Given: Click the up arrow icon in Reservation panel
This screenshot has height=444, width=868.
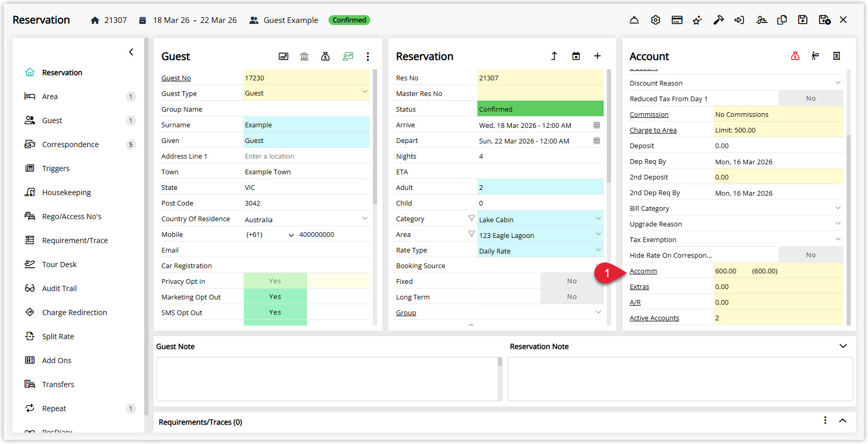Looking at the screenshot, I should click(x=554, y=56).
